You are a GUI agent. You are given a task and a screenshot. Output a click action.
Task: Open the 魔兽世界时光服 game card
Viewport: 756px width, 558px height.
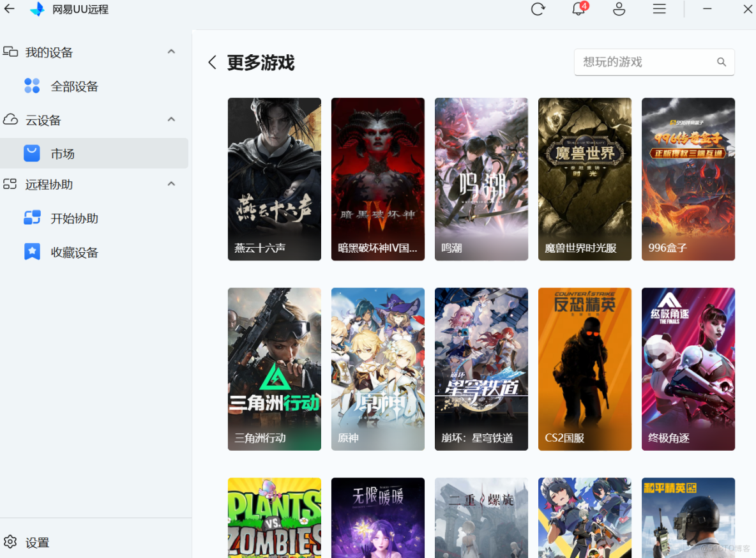pyautogui.click(x=584, y=179)
